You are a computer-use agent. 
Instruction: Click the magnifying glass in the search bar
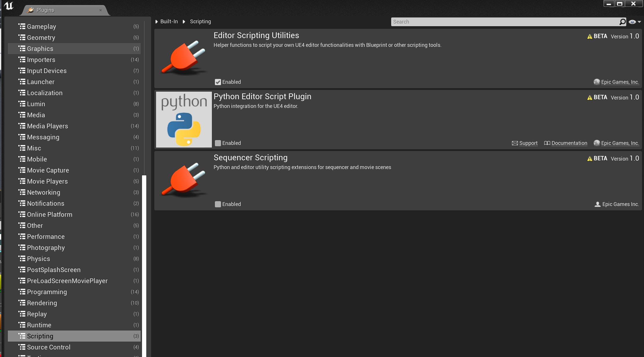[x=622, y=22]
